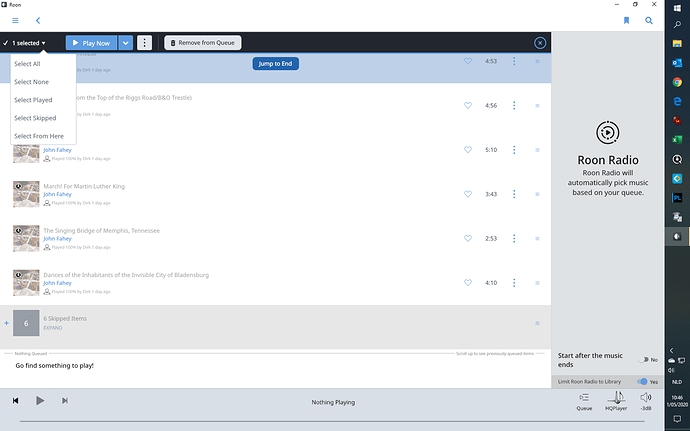
Task: Choose Select All from the menu
Action: coord(27,64)
